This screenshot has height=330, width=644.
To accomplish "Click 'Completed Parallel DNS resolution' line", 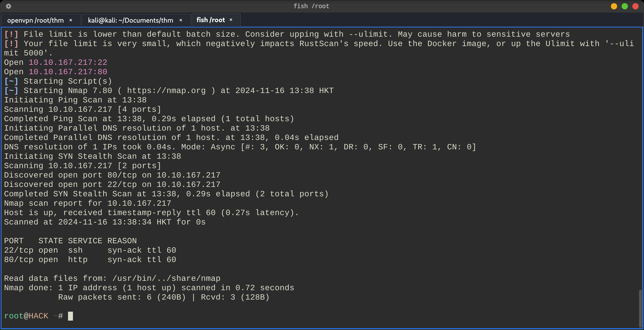I will (171, 138).
